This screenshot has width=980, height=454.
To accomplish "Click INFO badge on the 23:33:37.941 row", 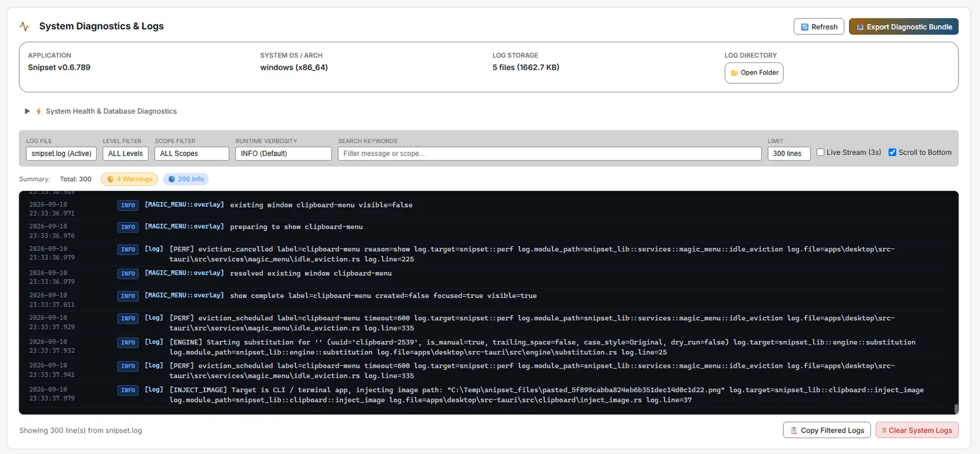I will point(128,367).
